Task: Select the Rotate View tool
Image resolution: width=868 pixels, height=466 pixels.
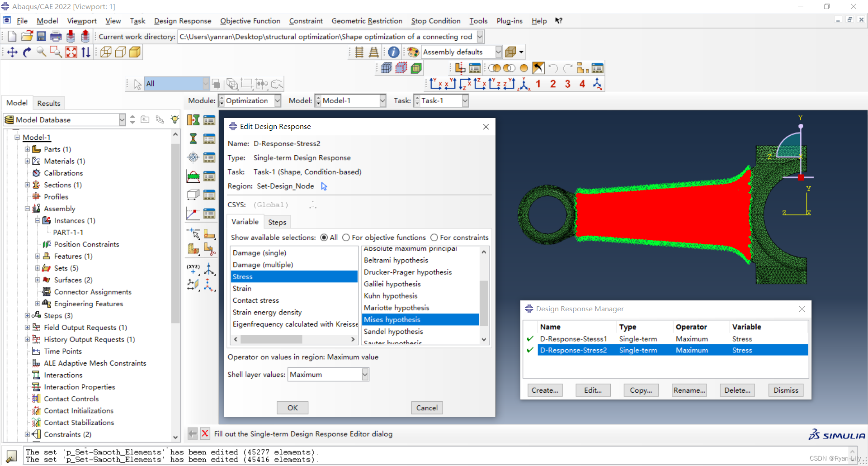Action: (27, 52)
